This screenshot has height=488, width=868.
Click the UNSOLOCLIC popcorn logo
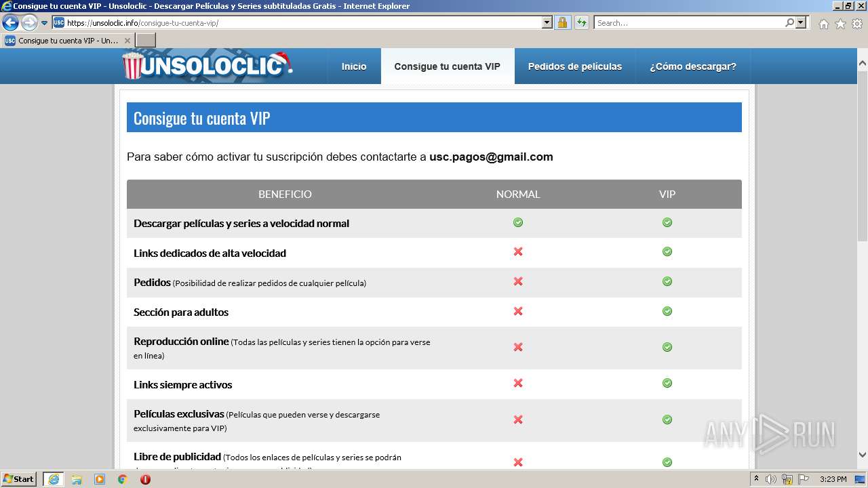207,66
